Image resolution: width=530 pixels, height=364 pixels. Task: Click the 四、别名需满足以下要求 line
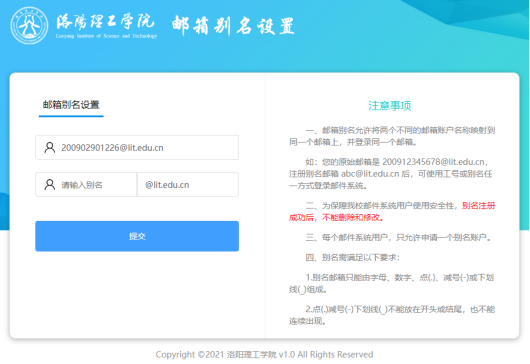[353, 258]
